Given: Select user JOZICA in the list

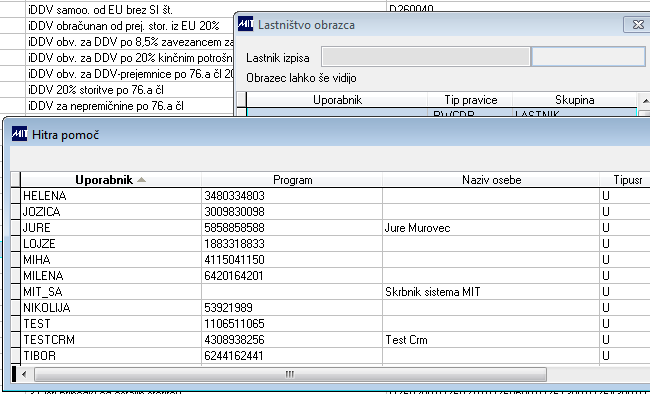Looking at the screenshot, I should [41, 212].
